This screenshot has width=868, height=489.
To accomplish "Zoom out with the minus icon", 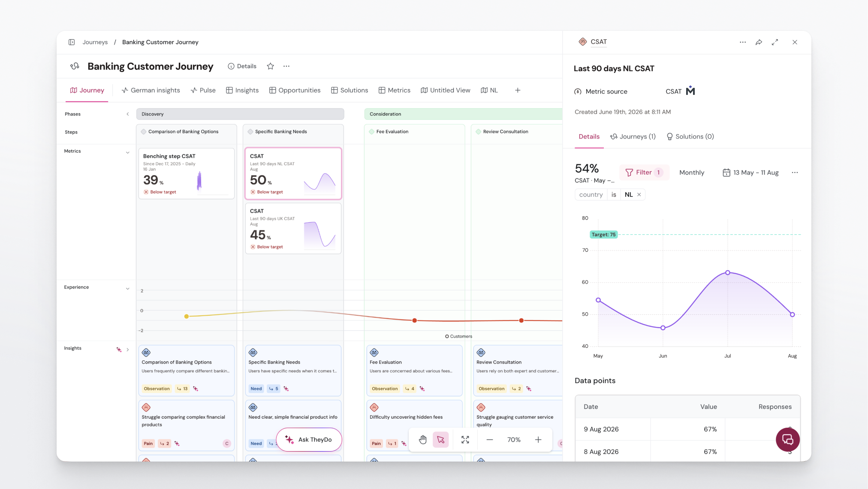I will pyautogui.click(x=490, y=440).
